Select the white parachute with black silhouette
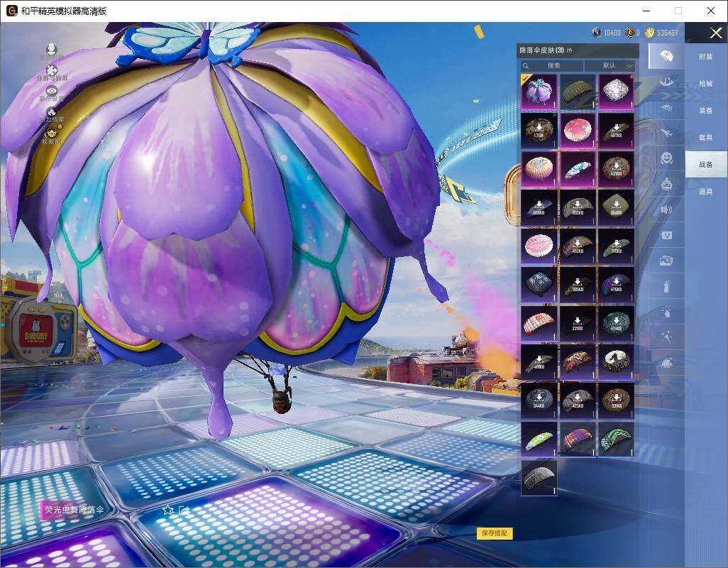The image size is (728, 568). 616,362
